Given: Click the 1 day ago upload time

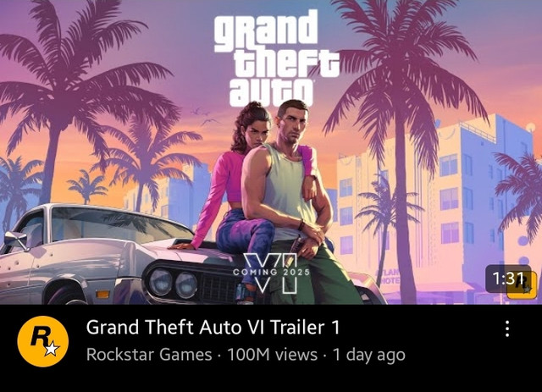Looking at the screenshot, I should tap(368, 356).
